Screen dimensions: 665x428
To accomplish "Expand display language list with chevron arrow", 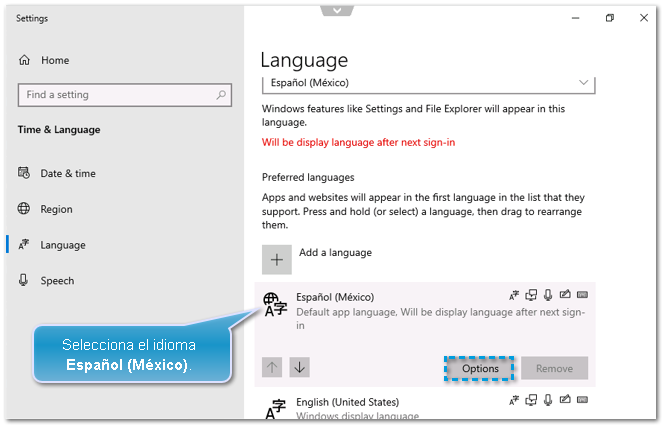I will click(x=584, y=82).
